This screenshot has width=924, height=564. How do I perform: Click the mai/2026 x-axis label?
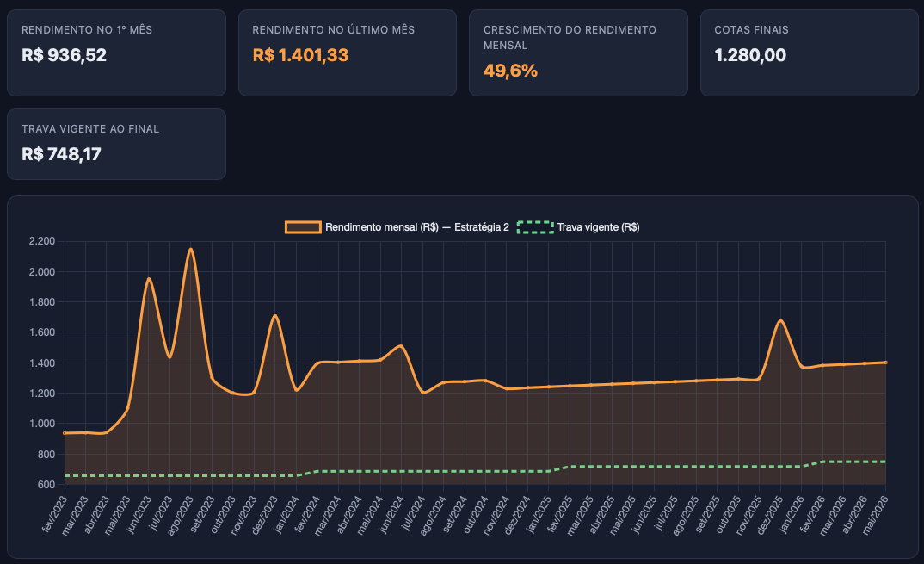tap(876, 515)
